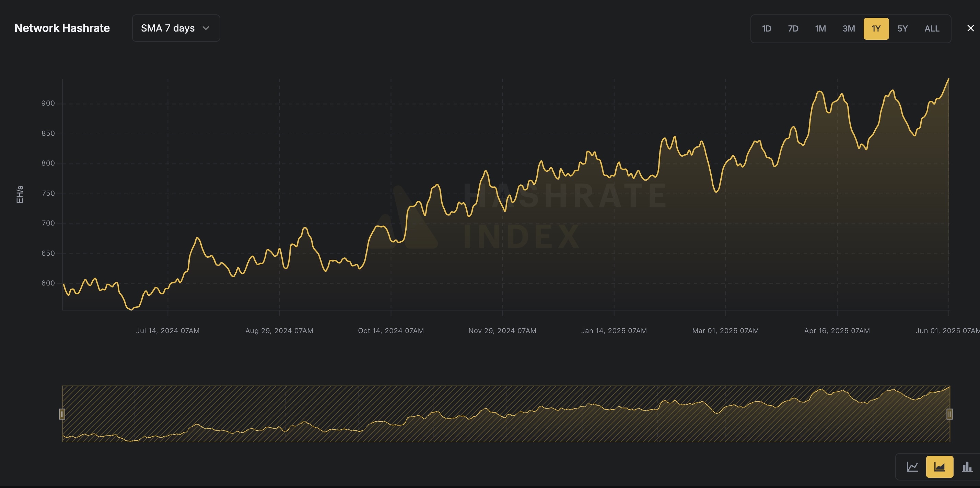
Task: Click the left range slider handle
Action: tap(62, 414)
